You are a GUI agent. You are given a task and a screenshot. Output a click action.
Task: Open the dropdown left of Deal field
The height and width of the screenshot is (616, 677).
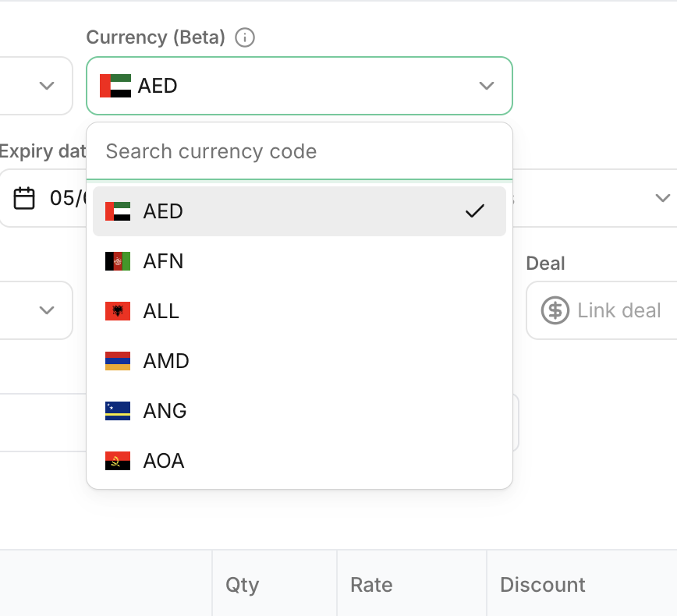click(47, 310)
